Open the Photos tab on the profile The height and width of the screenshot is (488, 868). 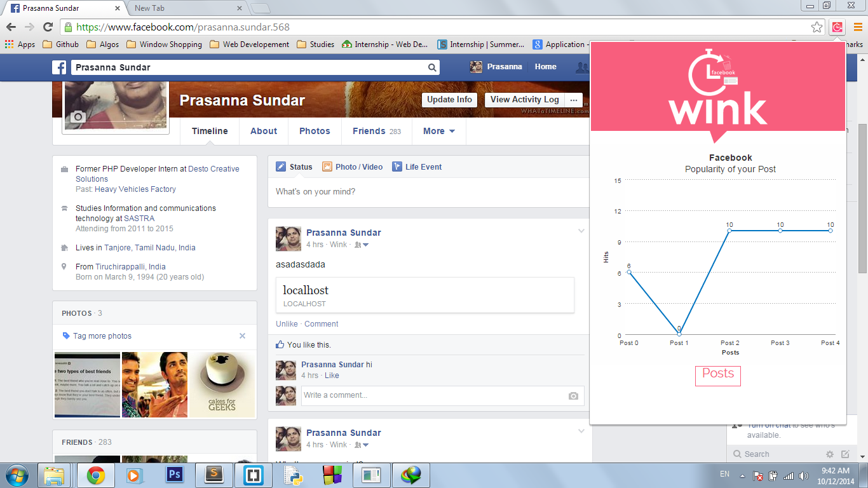(x=315, y=132)
